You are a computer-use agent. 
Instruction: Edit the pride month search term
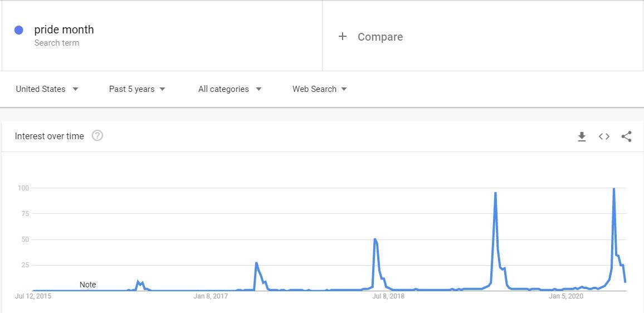(64, 30)
